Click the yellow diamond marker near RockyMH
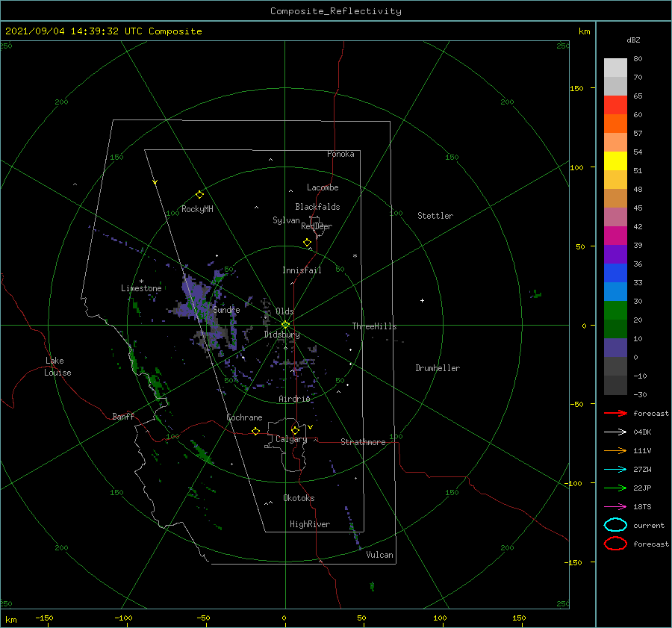This screenshot has height=628, width=672. tap(199, 195)
